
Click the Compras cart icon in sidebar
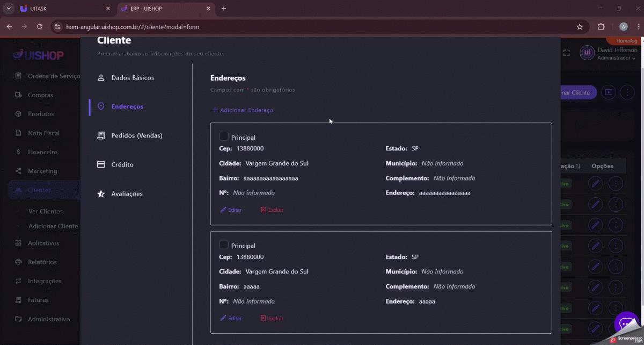click(x=18, y=95)
